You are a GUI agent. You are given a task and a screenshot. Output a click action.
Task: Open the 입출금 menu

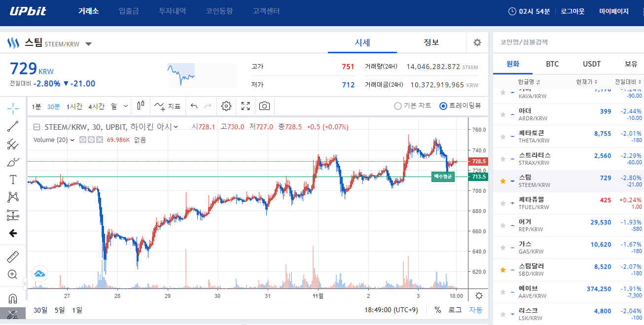(129, 11)
